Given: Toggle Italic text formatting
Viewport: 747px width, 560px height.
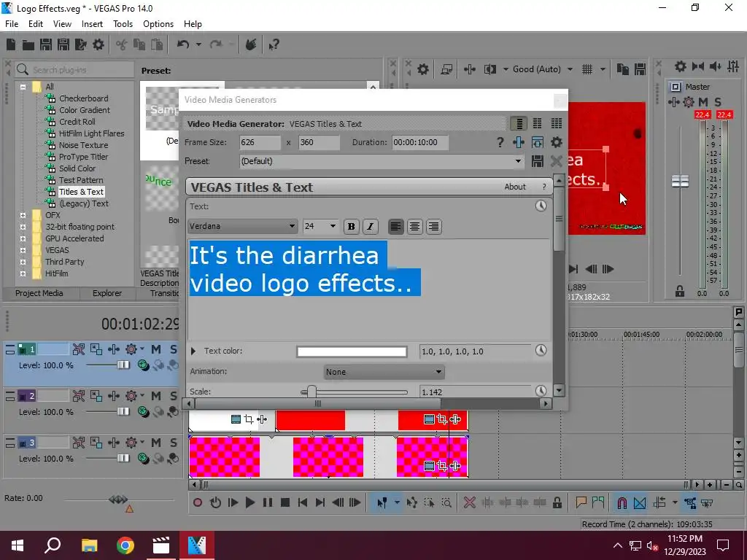Looking at the screenshot, I should 370,227.
